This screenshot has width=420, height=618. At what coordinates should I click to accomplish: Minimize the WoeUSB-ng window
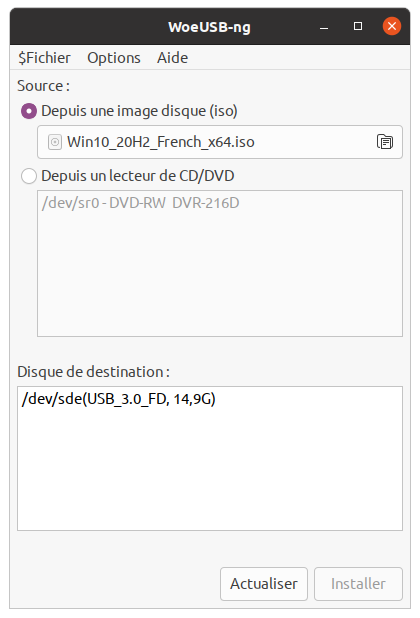click(x=324, y=27)
